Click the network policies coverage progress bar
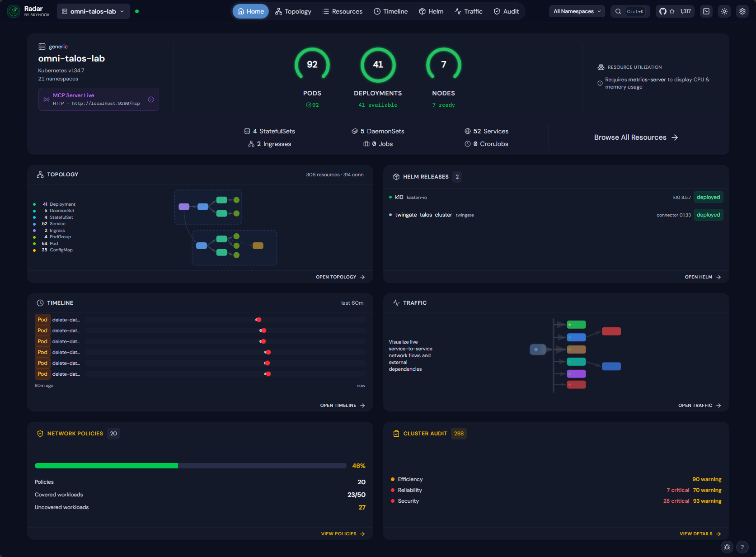Image resolution: width=756 pixels, height=557 pixels. (191, 466)
